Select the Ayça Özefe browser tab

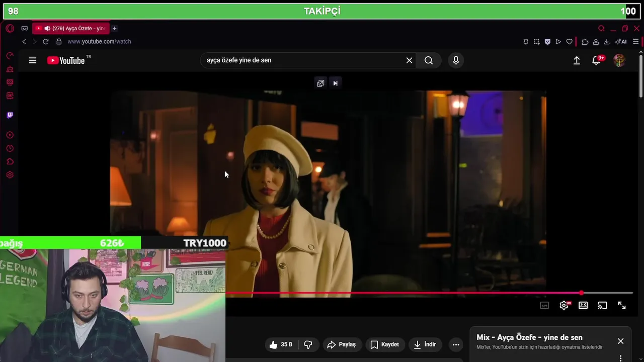[71, 29]
